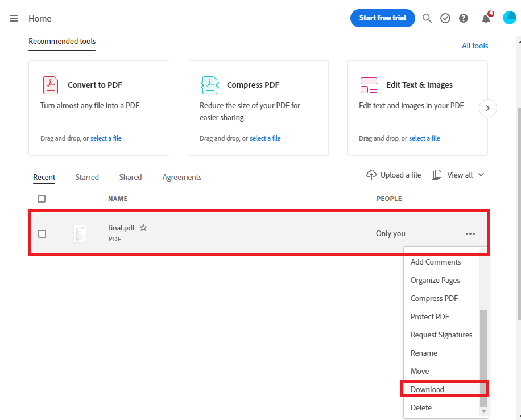Click Upload a file
This screenshot has width=521, height=420.
tap(394, 175)
